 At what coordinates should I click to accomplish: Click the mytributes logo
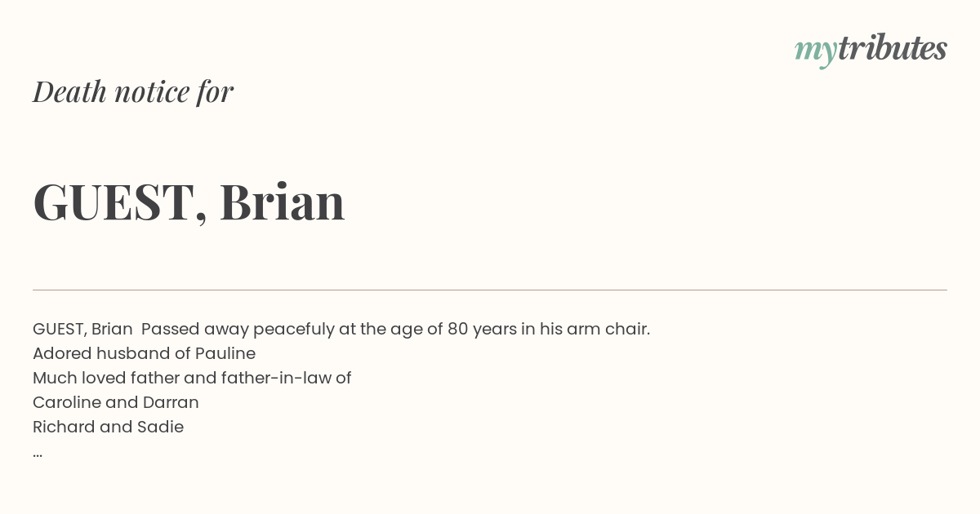(871, 50)
